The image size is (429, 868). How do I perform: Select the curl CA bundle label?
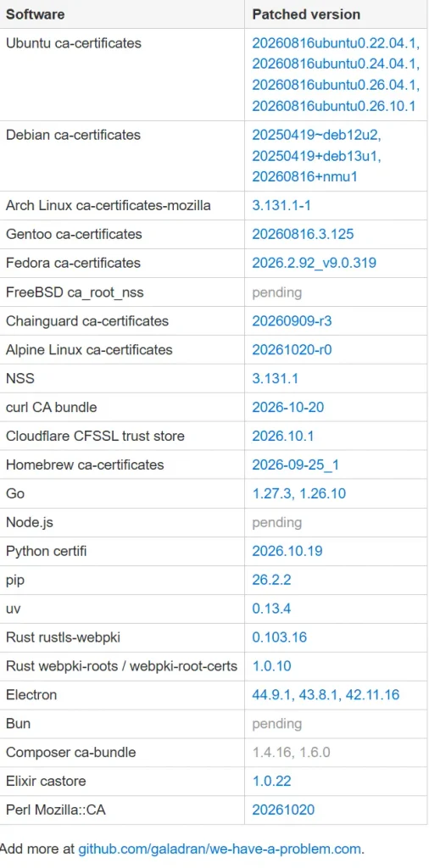click(52, 408)
